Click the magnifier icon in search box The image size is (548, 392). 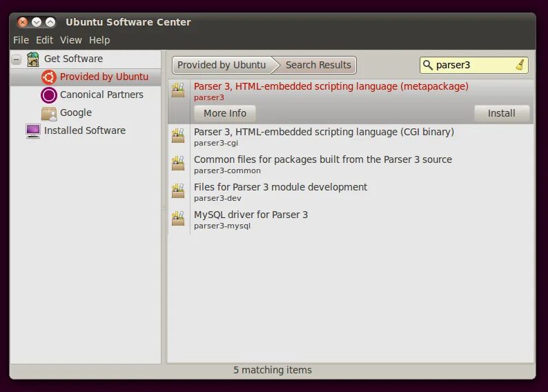pos(428,65)
